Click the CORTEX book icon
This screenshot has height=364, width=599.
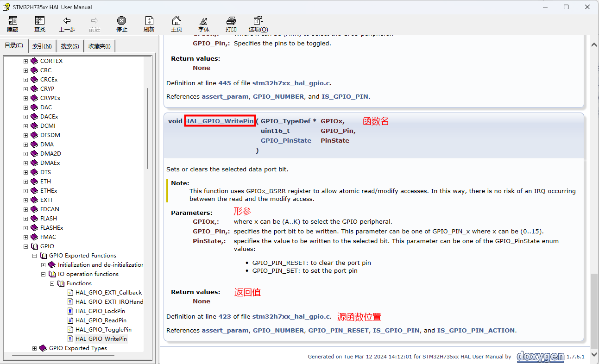tap(34, 61)
